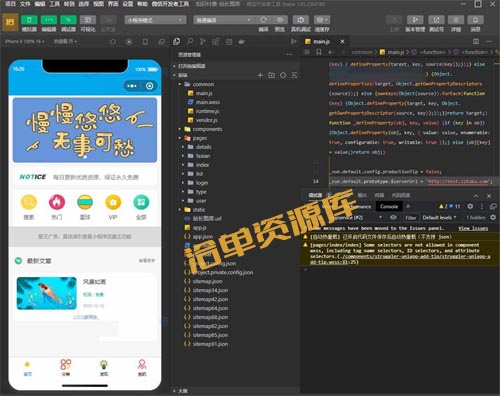500x396 pixels.
Task: Click the split editor icon
Action: (x=476, y=41)
